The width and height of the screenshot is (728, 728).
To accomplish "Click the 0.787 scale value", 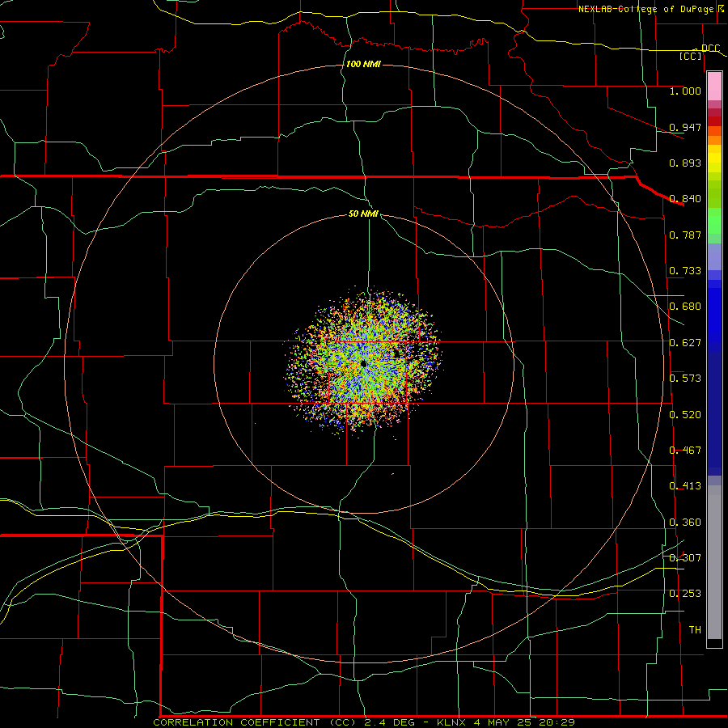I will [x=685, y=235].
